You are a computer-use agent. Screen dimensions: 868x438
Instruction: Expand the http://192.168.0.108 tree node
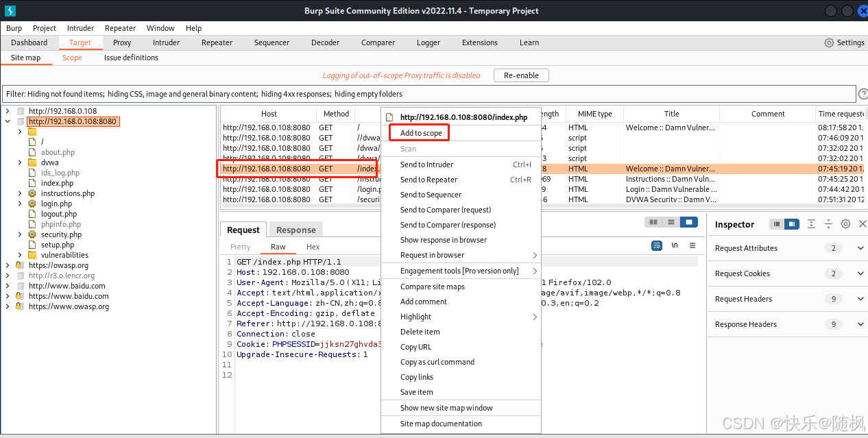pyautogui.click(x=8, y=111)
